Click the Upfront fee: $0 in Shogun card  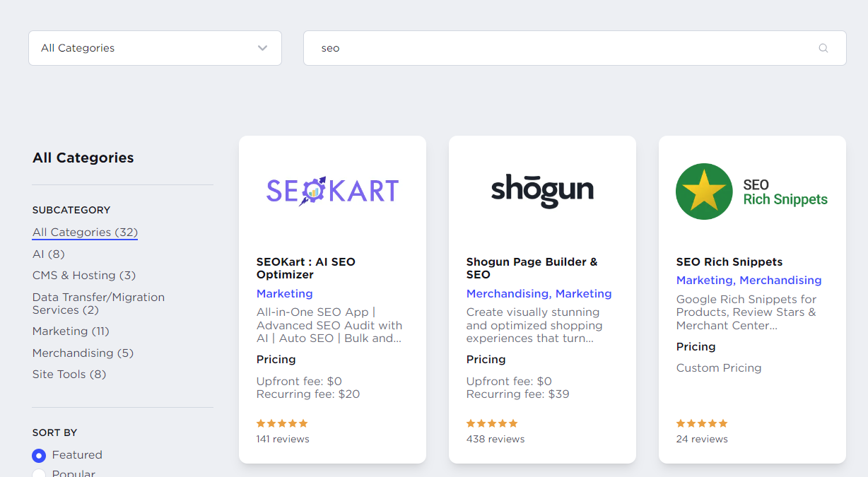[509, 381]
